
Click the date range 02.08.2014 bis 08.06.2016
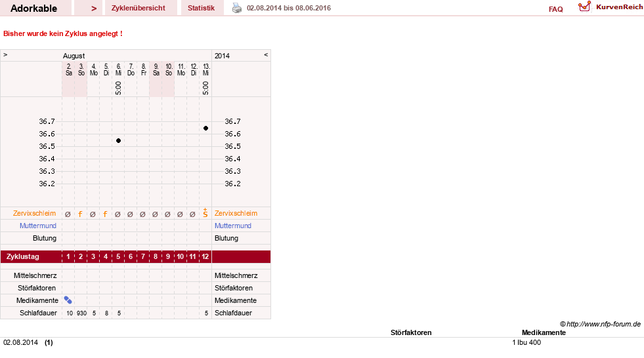pos(289,8)
